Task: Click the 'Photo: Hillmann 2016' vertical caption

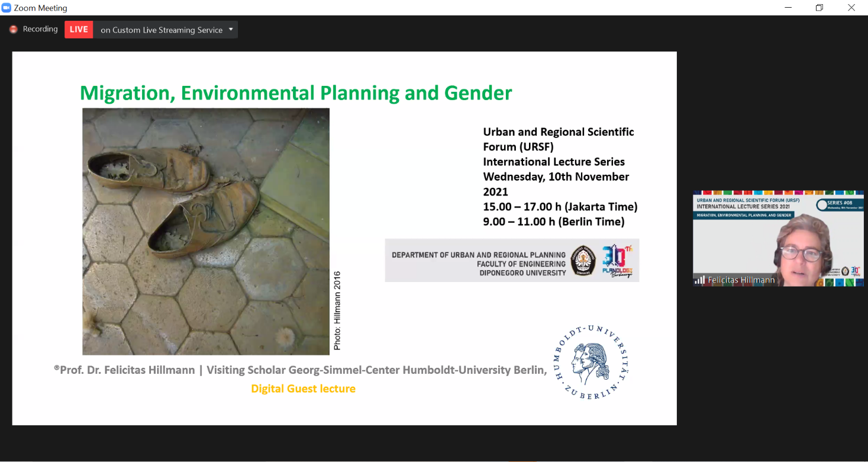Action: (337, 310)
